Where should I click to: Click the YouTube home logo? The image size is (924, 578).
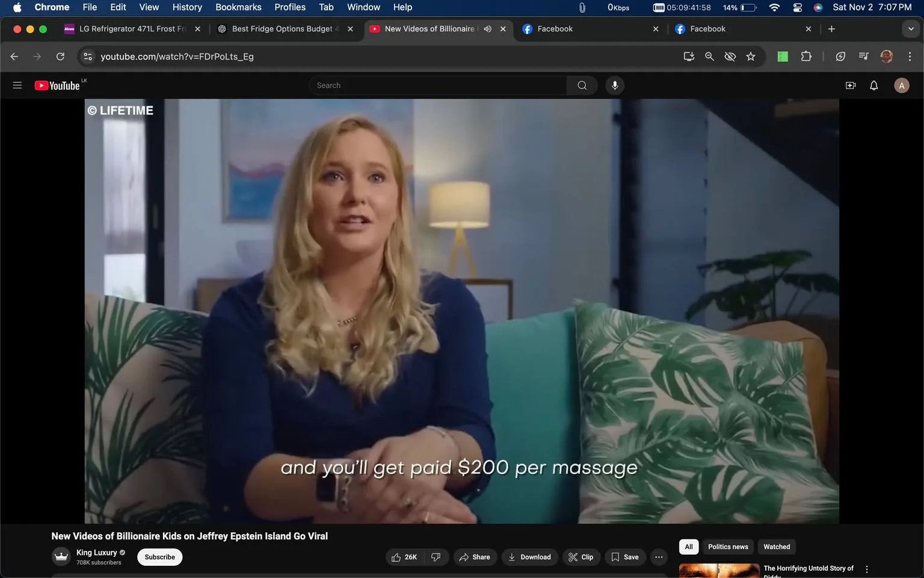(x=57, y=85)
